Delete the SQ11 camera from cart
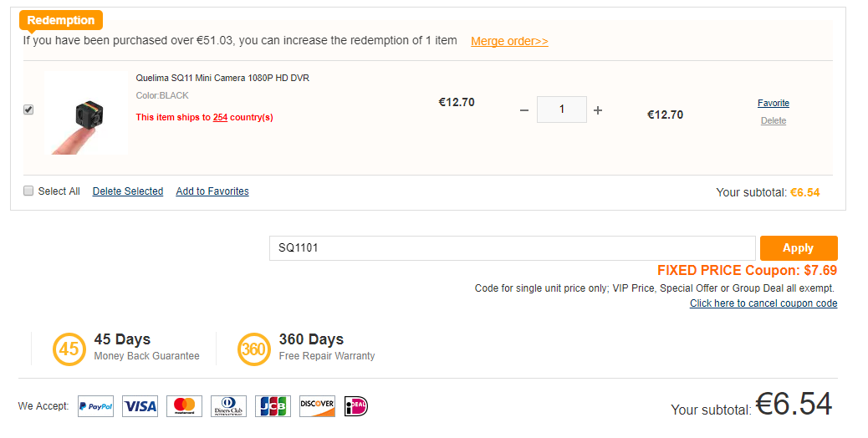This screenshot has height=438, width=868. (x=774, y=120)
